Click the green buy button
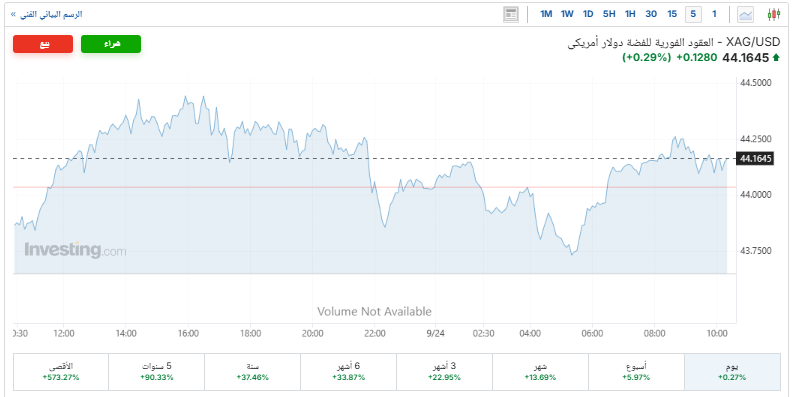 pos(111,44)
